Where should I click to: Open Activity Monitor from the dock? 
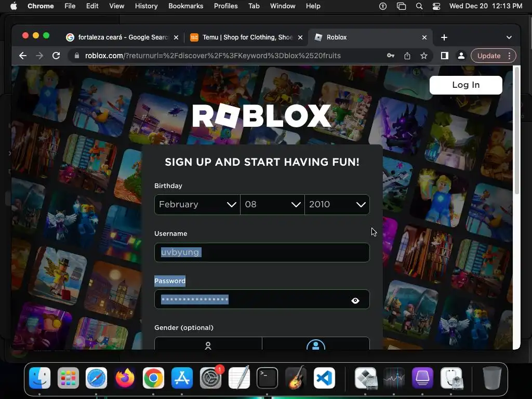pyautogui.click(x=394, y=378)
